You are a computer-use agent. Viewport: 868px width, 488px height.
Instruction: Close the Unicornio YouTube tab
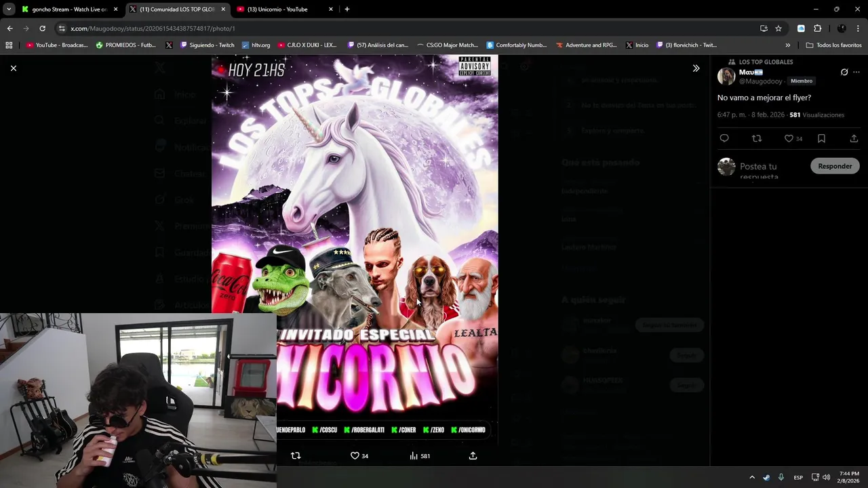pyautogui.click(x=331, y=9)
